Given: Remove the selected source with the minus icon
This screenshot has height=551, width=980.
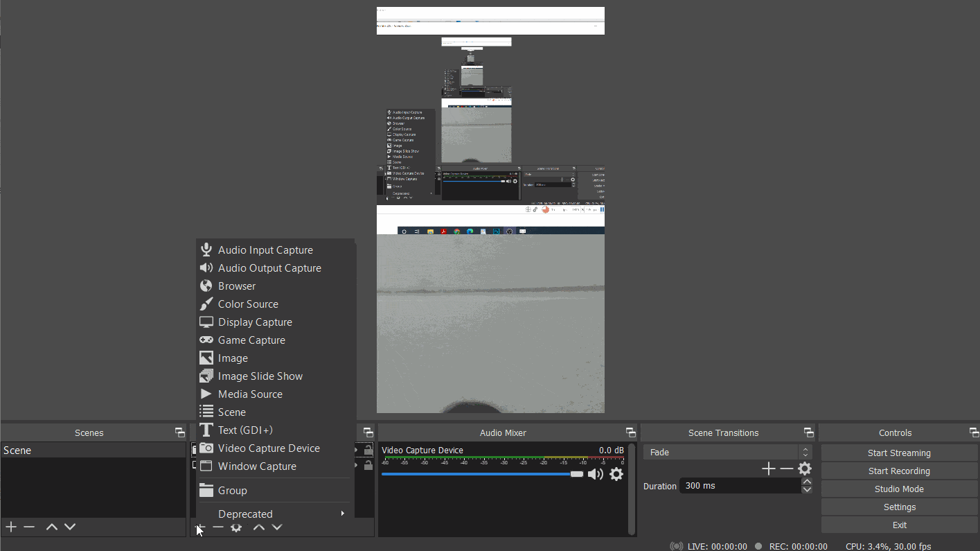Looking at the screenshot, I should [x=218, y=527].
